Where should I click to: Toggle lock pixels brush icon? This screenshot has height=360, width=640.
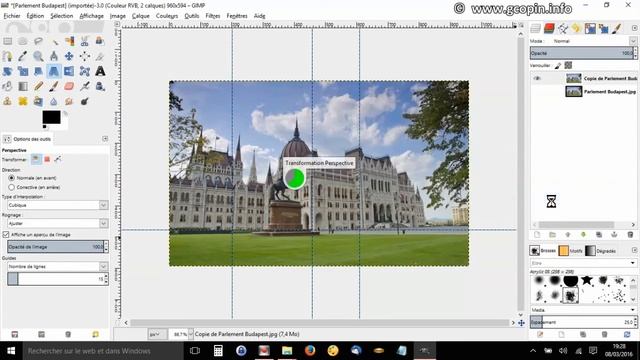click(558, 65)
